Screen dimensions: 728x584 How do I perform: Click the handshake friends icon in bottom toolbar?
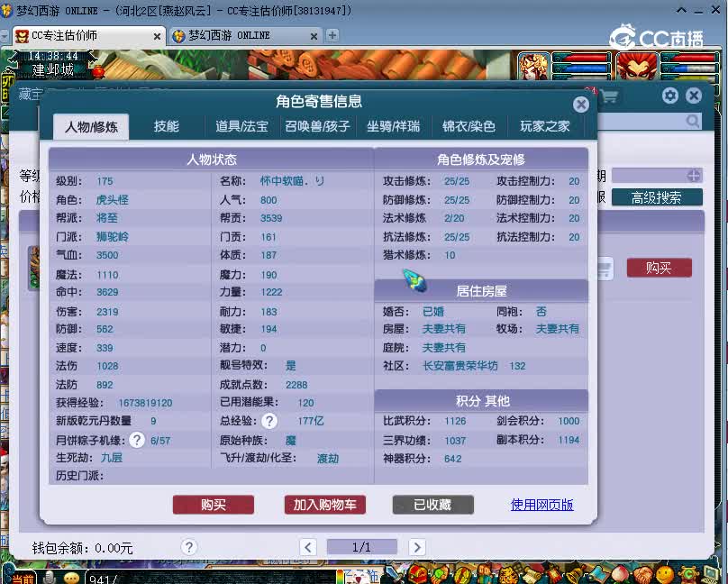click(642, 575)
